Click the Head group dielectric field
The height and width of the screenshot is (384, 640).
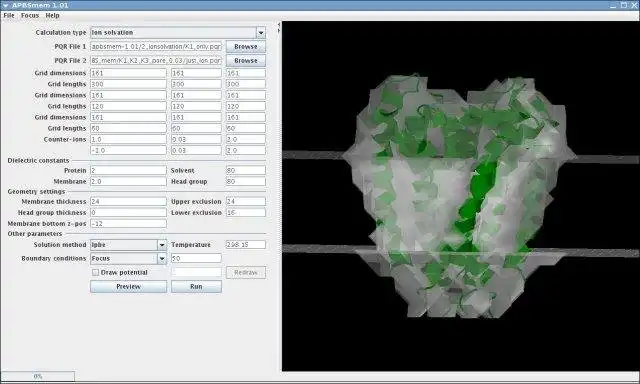click(246, 181)
